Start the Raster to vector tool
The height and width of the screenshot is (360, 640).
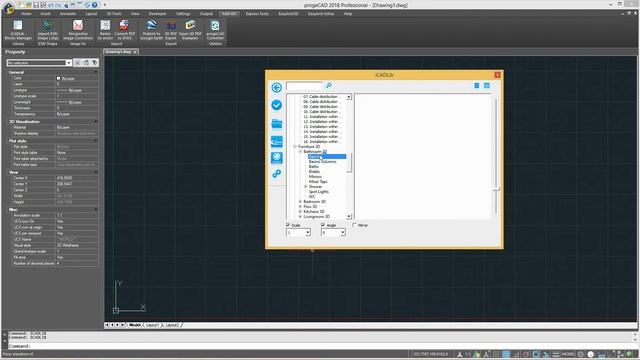click(x=105, y=30)
